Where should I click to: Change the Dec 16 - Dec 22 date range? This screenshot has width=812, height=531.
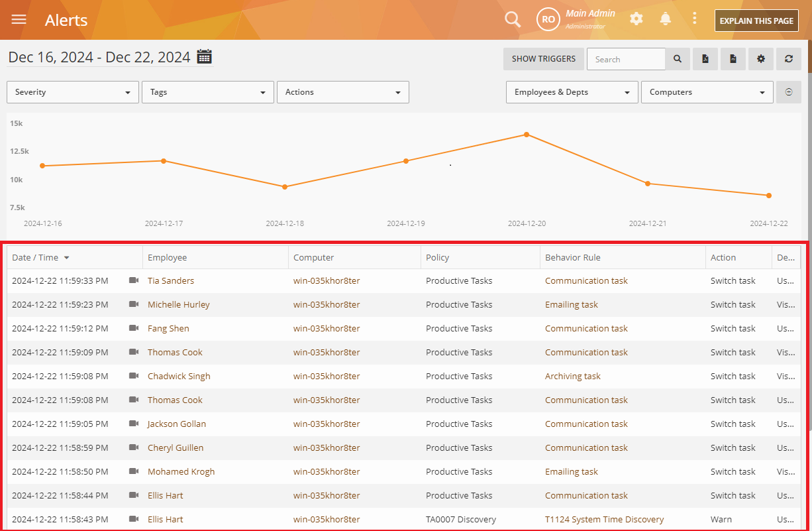coord(99,58)
